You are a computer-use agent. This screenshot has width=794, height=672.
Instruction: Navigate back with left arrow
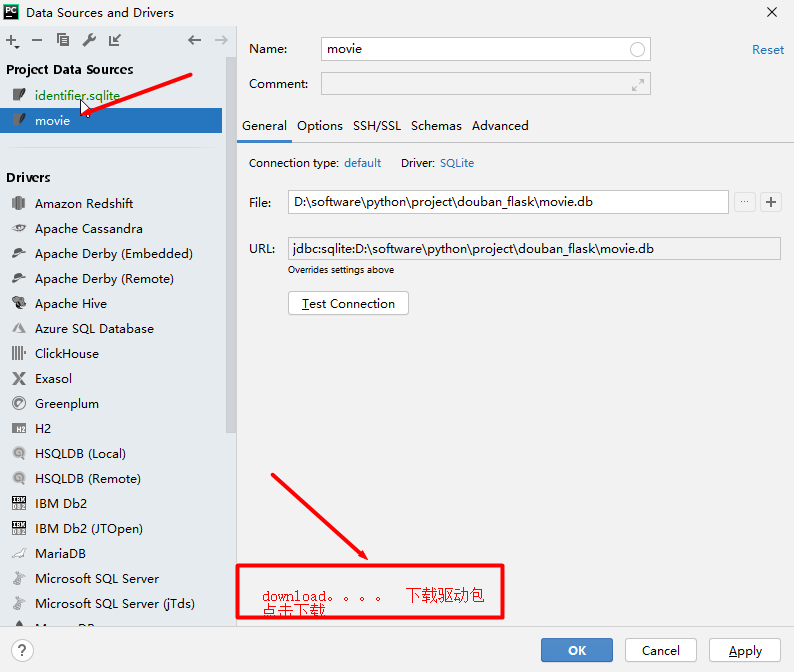[x=194, y=40]
